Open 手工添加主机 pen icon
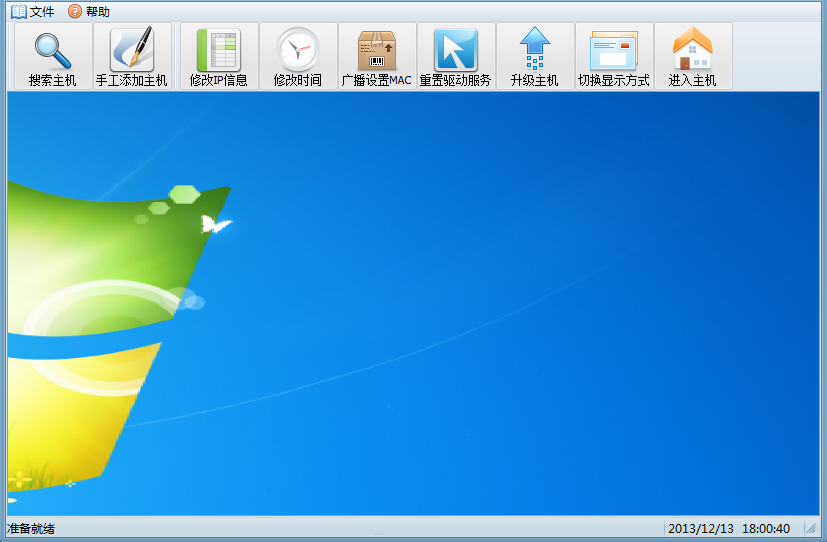The width and height of the screenshot is (827, 542). (132, 49)
